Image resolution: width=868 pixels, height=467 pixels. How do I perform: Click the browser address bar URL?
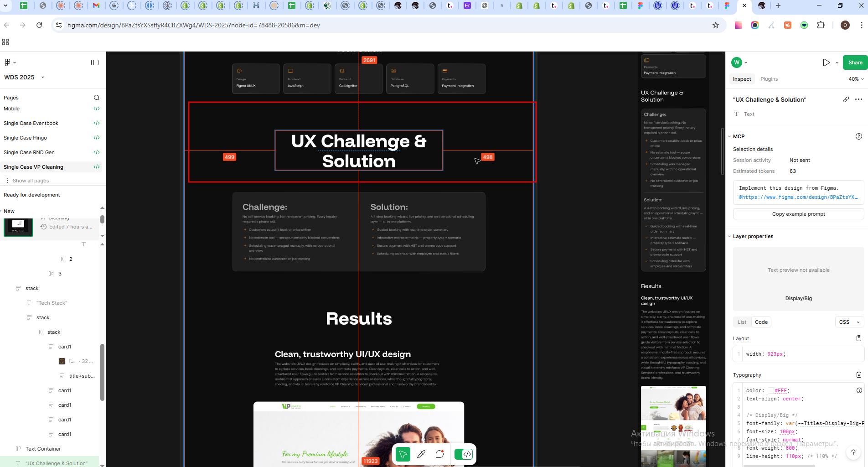pos(194,25)
